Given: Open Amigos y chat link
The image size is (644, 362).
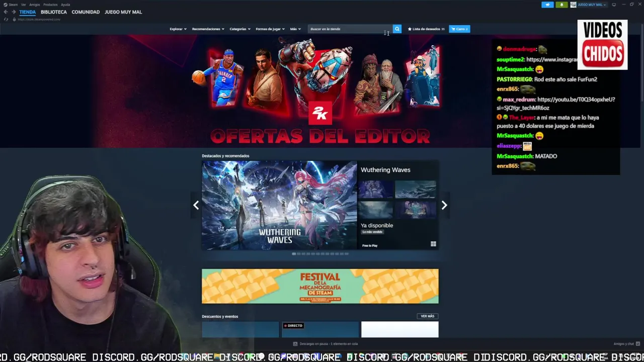Looking at the screenshot, I should pos(624,344).
